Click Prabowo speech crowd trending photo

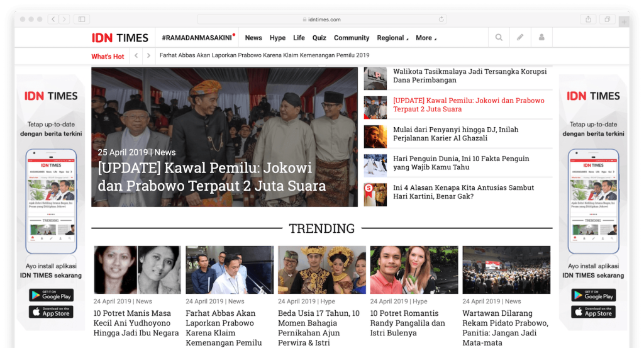506,269
